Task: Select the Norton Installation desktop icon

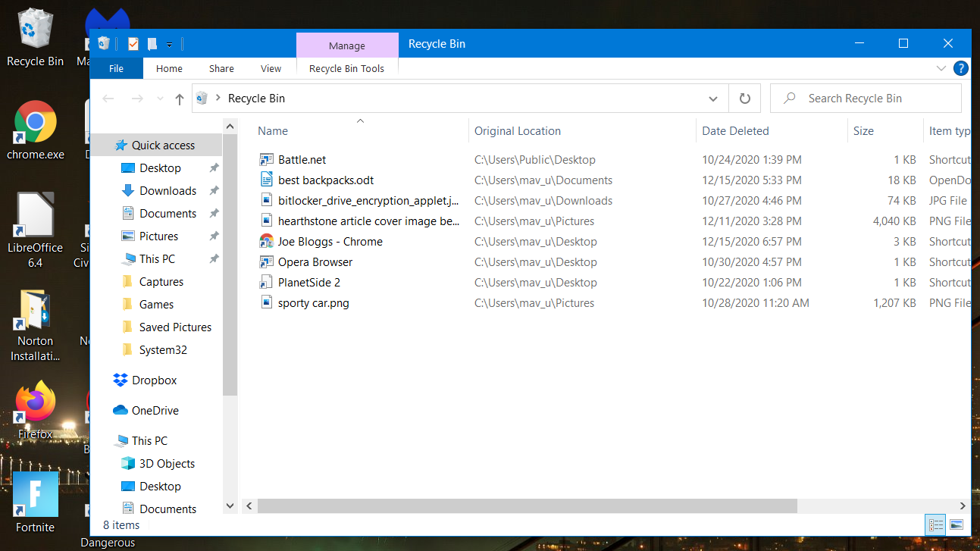Action: click(35, 326)
